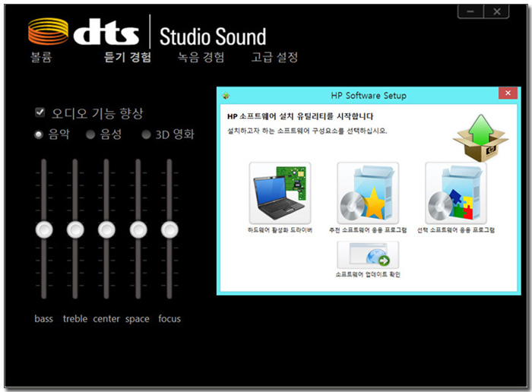Click the HP Software Setup title bar icon
The height and width of the screenshot is (392, 532).
(226, 96)
